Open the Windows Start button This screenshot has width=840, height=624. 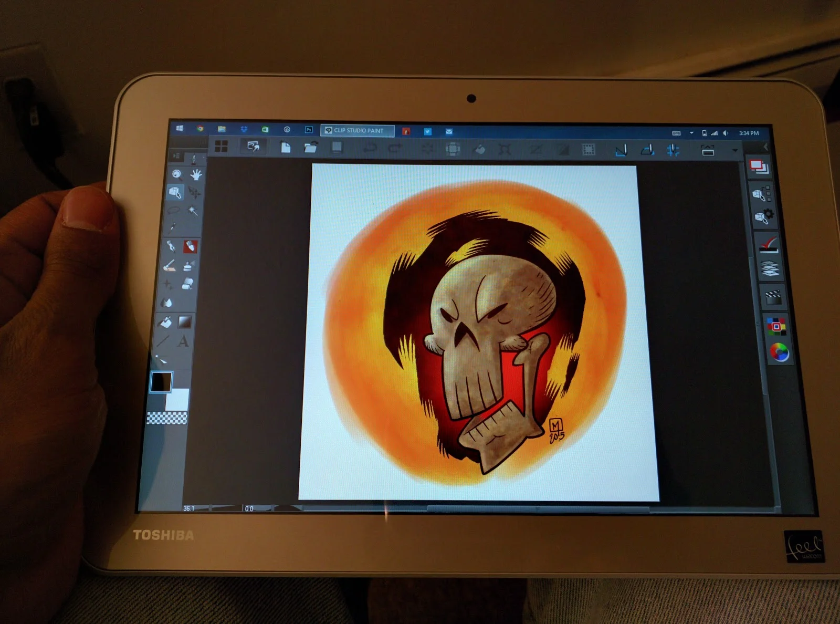pos(180,128)
